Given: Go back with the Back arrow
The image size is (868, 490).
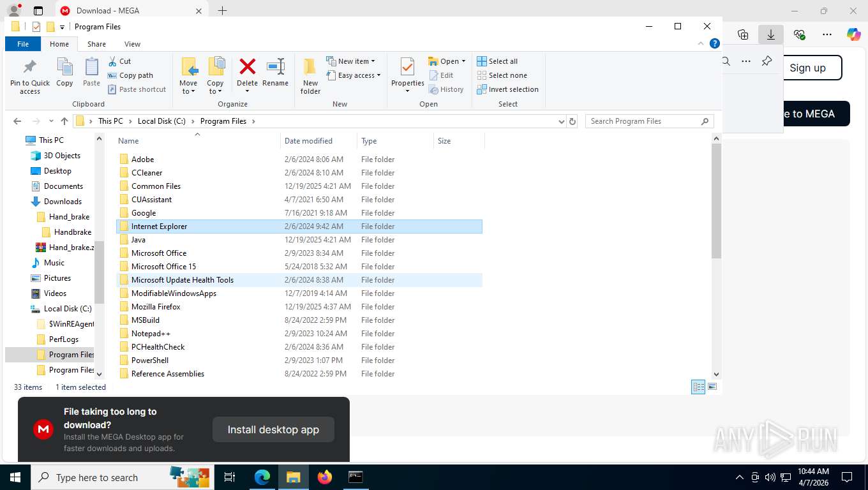Looking at the screenshot, I should [17, 121].
